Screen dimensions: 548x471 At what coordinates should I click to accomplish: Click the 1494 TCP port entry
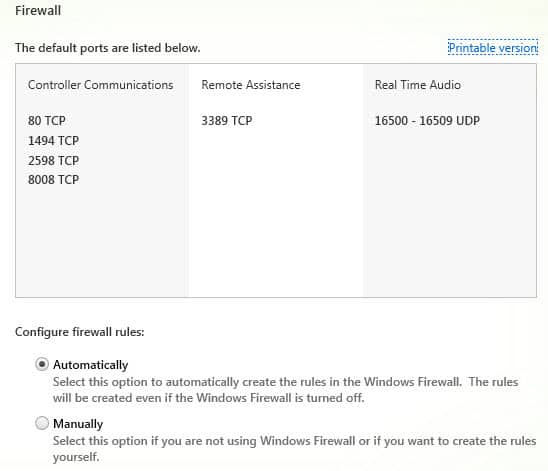pyautogui.click(x=53, y=140)
